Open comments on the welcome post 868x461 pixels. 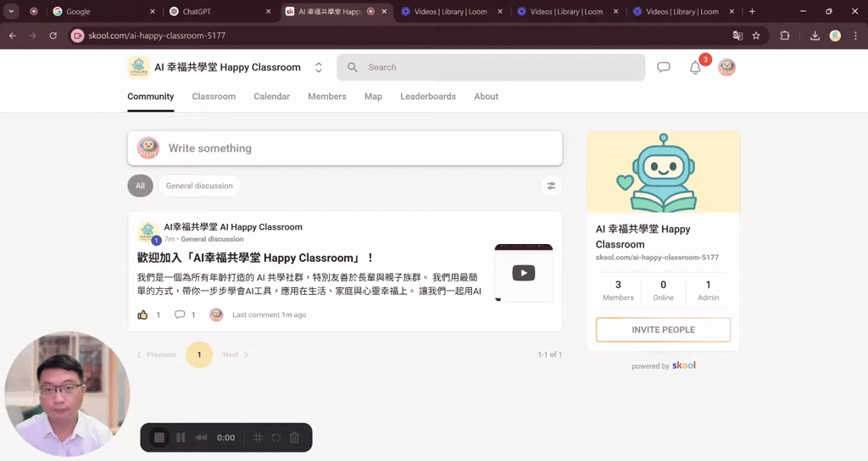point(180,315)
